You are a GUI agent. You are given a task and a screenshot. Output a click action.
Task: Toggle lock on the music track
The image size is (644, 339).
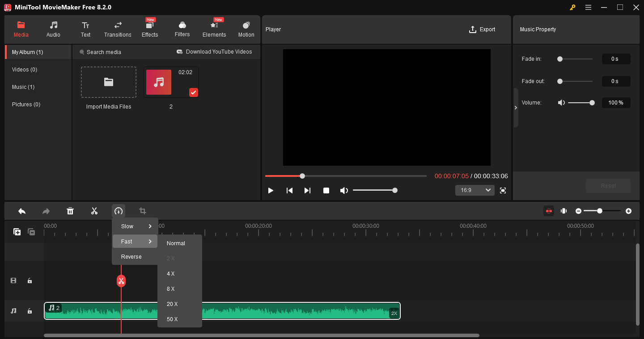tap(30, 311)
